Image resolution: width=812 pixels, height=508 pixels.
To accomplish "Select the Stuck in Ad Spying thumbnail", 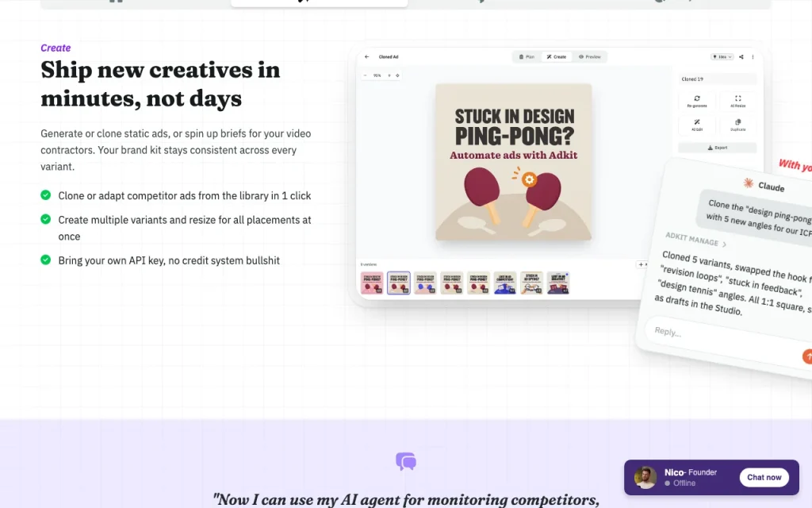I will (x=532, y=283).
